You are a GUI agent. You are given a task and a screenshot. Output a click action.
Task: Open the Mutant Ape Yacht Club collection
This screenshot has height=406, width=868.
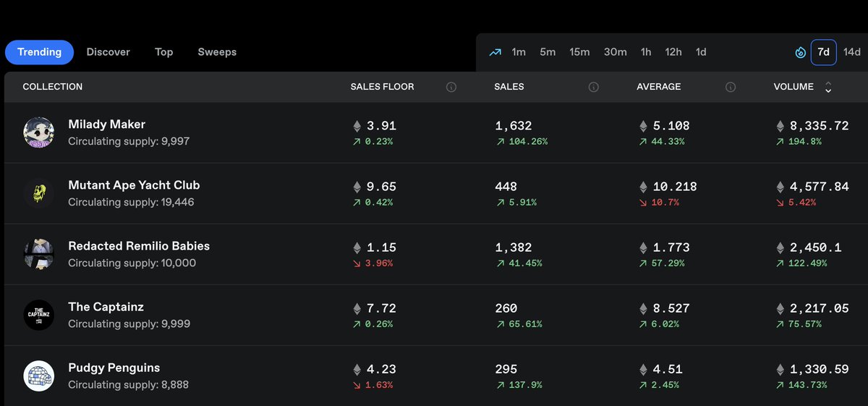(134, 185)
